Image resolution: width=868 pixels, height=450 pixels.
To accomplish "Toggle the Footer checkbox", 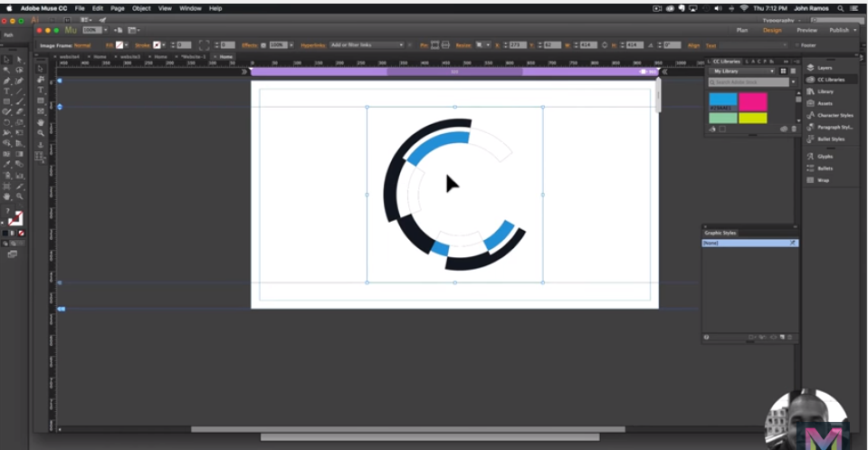I will point(797,45).
